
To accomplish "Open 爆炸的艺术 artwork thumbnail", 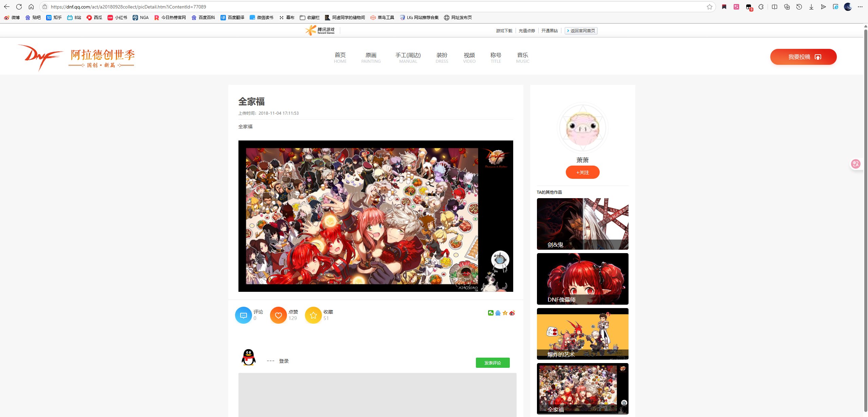I will 583,334.
